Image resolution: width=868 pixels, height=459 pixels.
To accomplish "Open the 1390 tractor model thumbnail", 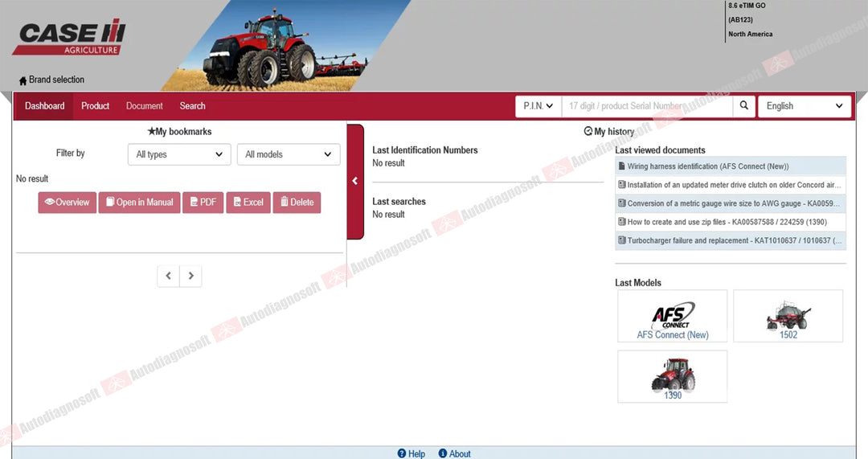I will coord(673,376).
